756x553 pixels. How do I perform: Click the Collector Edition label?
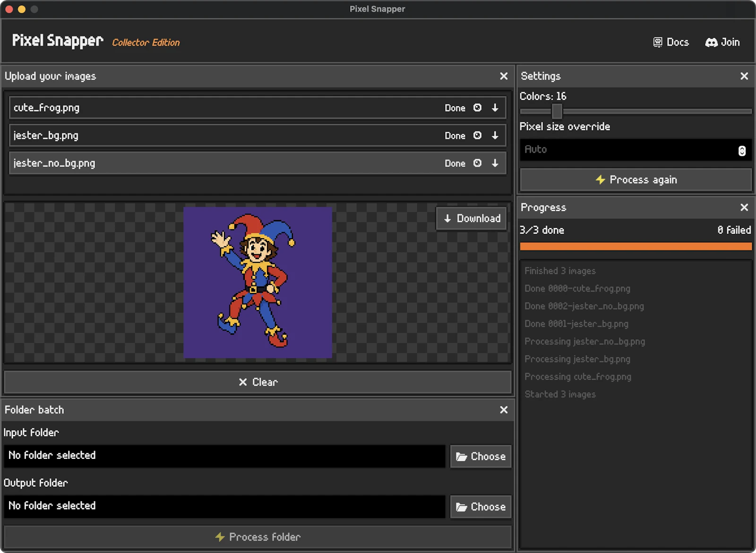click(x=146, y=43)
